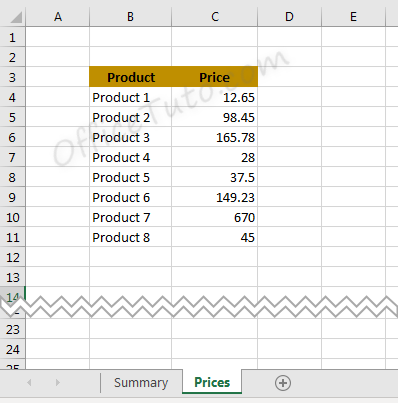The width and height of the screenshot is (398, 403).
Task: Click the Product 8 price 45
Action: click(215, 237)
